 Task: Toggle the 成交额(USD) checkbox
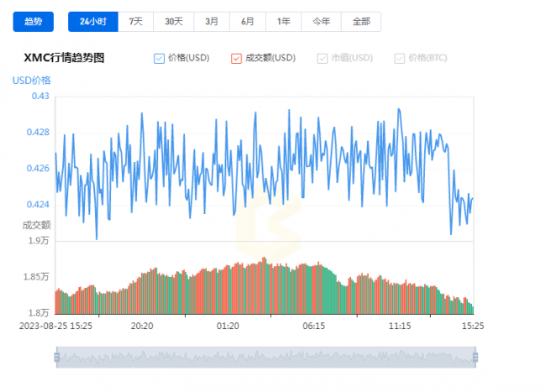coord(236,59)
